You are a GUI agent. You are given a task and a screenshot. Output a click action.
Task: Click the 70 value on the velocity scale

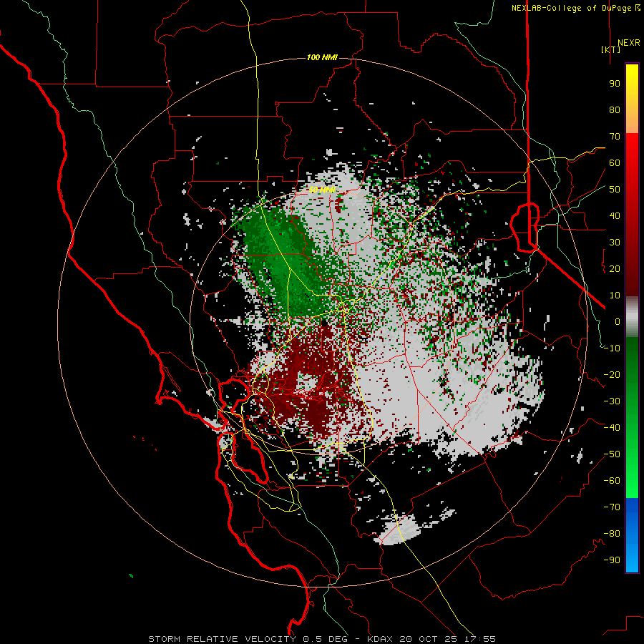click(x=615, y=137)
